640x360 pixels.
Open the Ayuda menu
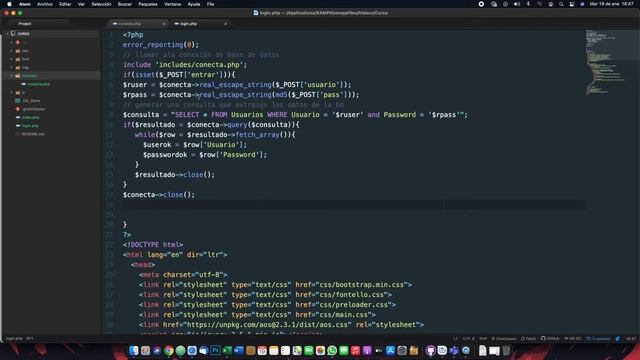click(193, 4)
